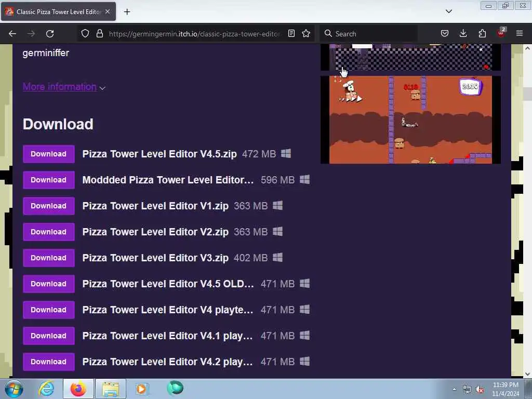
Task: Click Windows icon on V4.1 playtest row
Action: (304, 335)
